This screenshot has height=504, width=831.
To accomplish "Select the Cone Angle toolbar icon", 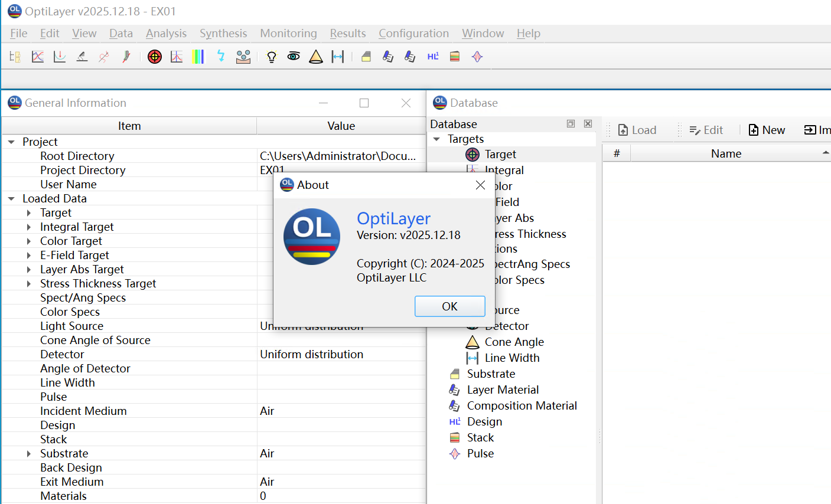I will coord(316,57).
